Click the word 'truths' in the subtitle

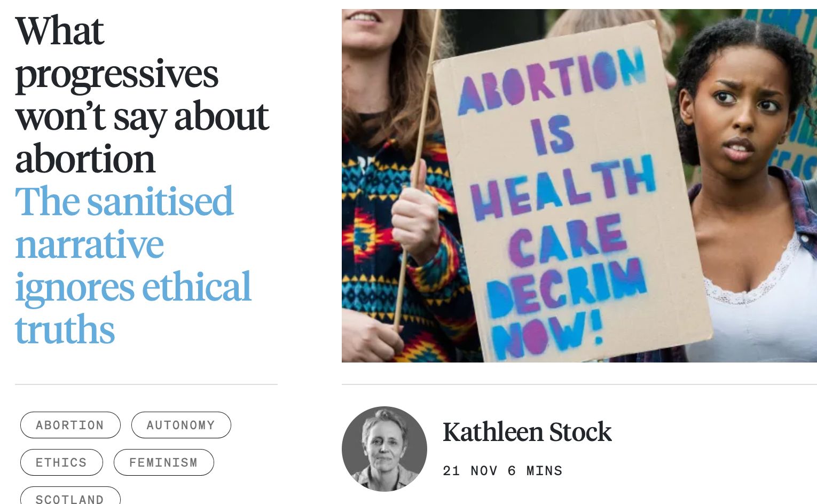pos(65,330)
